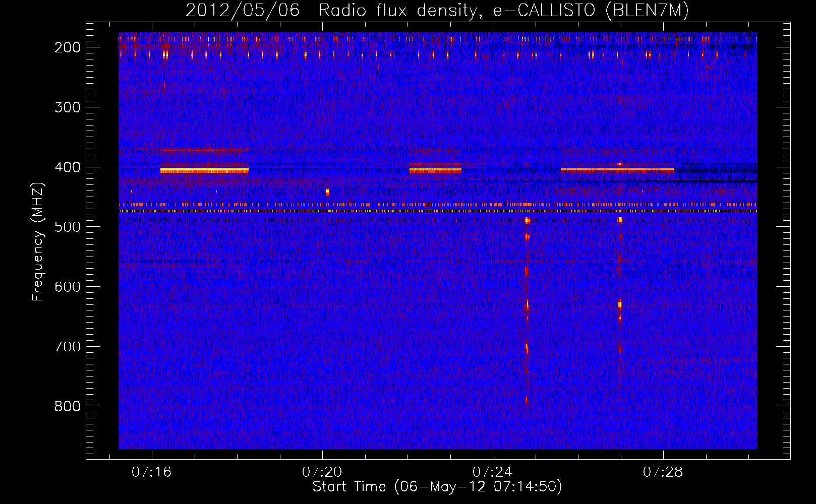Viewport: 816px width, 504px height.
Task: Click the 07:28 time tick label
Action: pyautogui.click(x=663, y=472)
